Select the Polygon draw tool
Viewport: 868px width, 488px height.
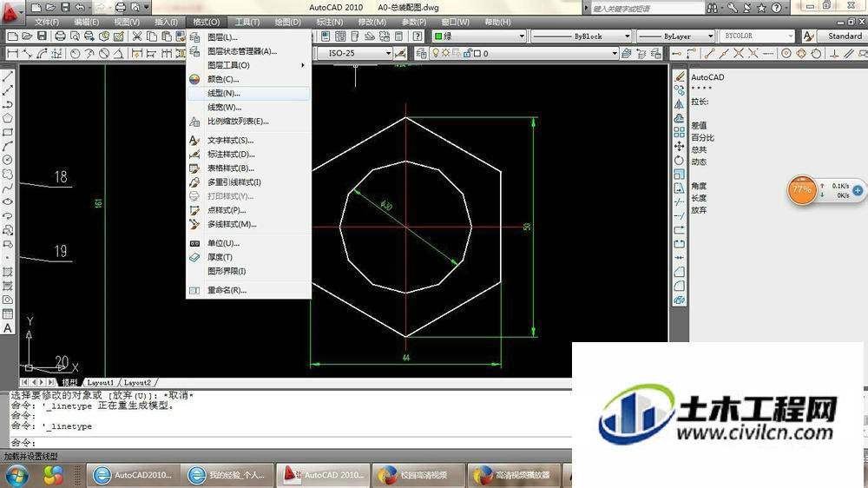[8, 118]
